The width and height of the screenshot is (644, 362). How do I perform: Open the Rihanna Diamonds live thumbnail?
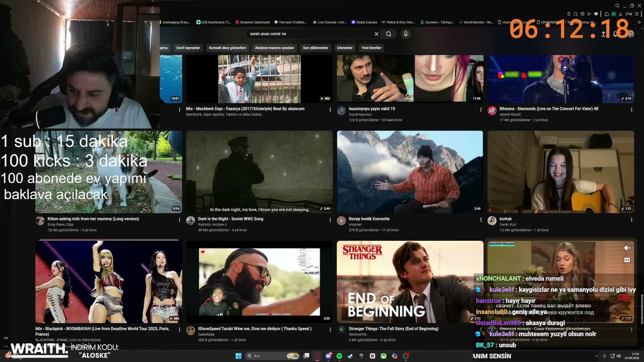[x=561, y=78]
